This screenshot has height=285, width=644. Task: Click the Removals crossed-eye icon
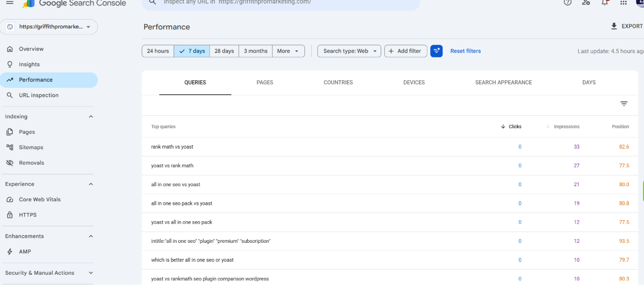[x=10, y=163]
